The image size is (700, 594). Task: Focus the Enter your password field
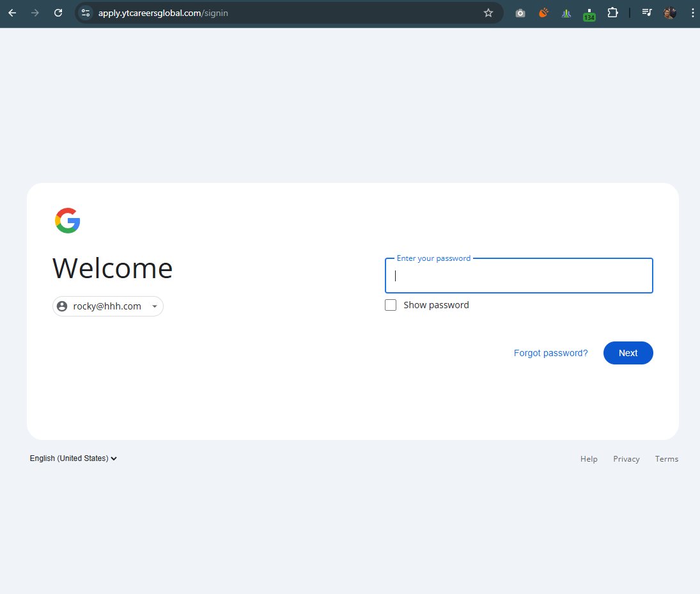click(518, 276)
